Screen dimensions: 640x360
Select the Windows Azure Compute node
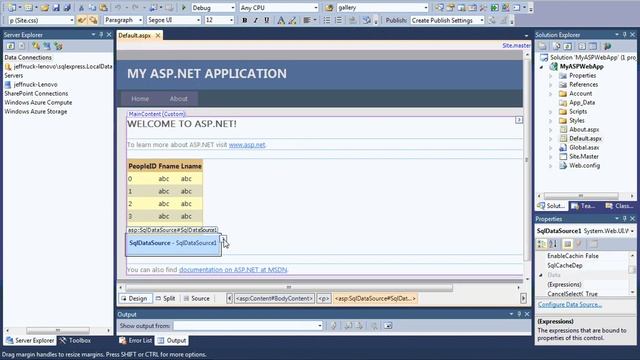click(x=38, y=102)
